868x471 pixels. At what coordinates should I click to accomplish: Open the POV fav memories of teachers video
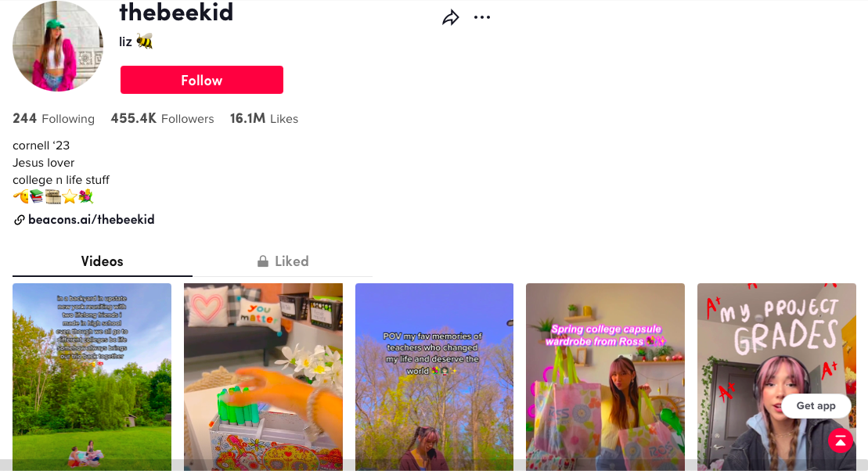434,377
